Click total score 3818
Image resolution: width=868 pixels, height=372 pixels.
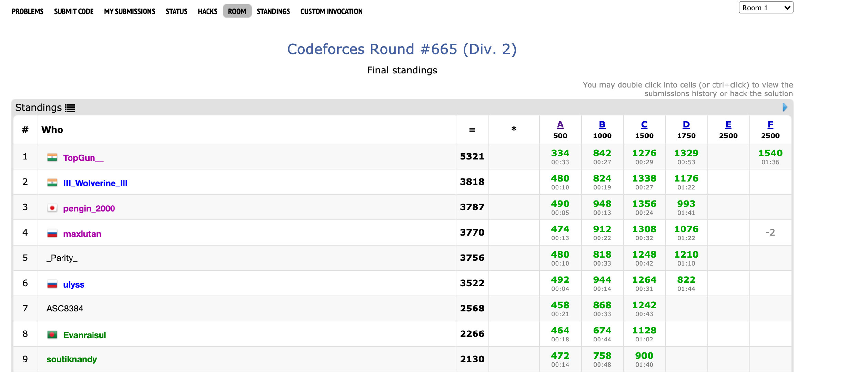[472, 182]
